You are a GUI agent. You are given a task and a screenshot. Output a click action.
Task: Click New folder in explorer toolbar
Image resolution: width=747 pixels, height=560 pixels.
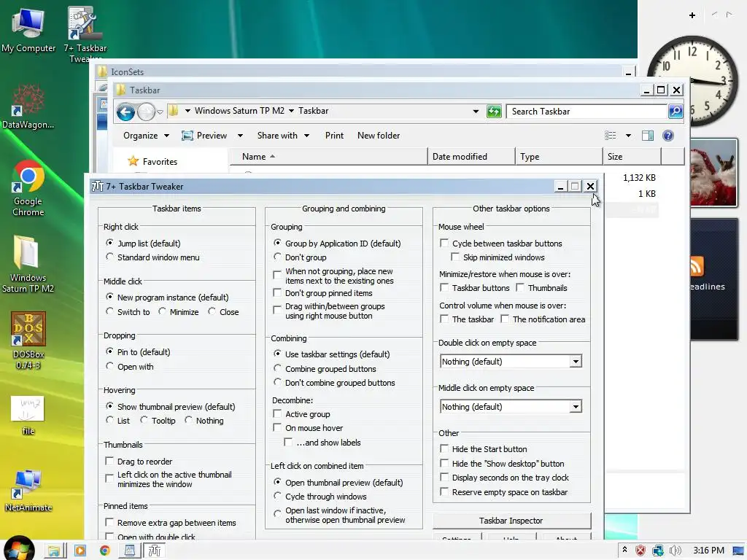pyautogui.click(x=379, y=136)
